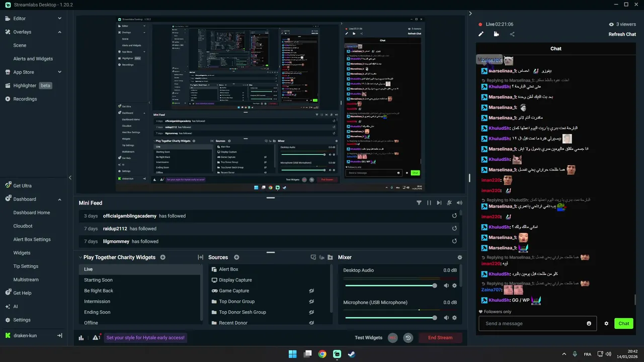Screen dimensions: 644x362
Task: Collapse the Dashboard section chevron
Action: [x=59, y=200]
